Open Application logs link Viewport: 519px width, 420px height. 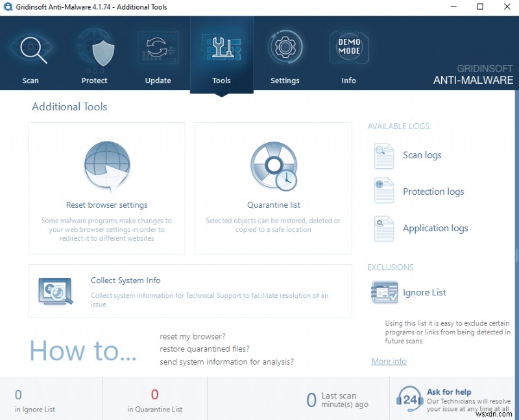pyautogui.click(x=435, y=229)
